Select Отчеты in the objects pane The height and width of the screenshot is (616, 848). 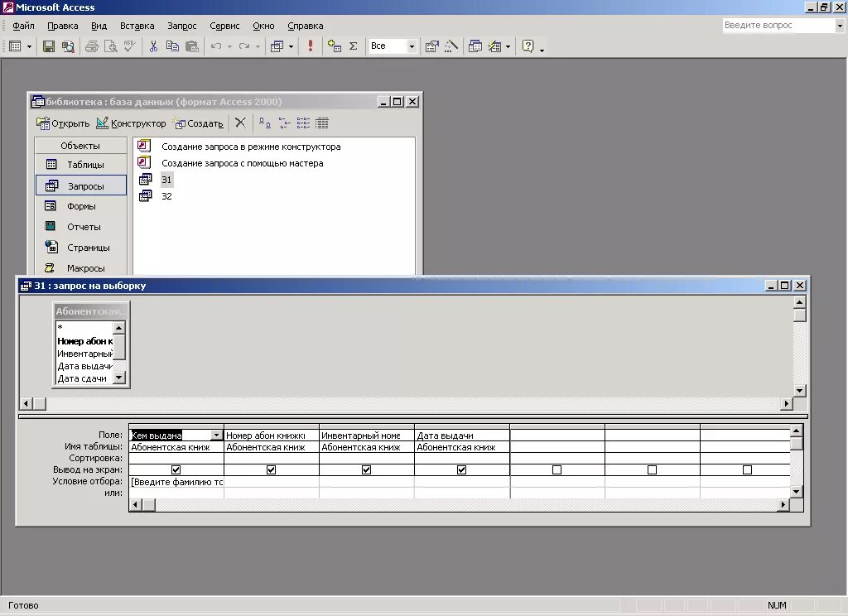point(80,227)
